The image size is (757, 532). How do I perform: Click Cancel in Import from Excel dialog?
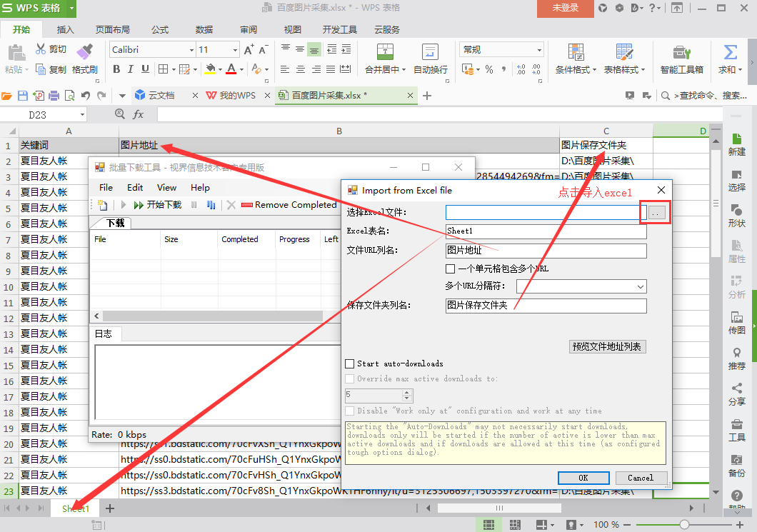pos(641,478)
